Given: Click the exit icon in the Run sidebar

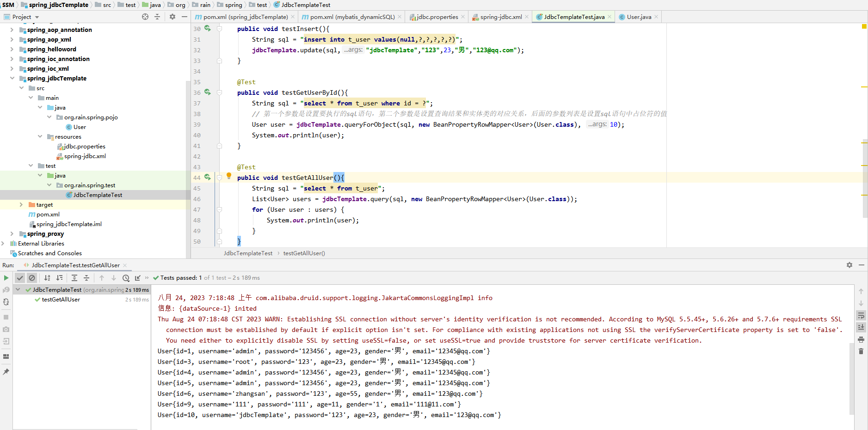Looking at the screenshot, I should point(6,341).
